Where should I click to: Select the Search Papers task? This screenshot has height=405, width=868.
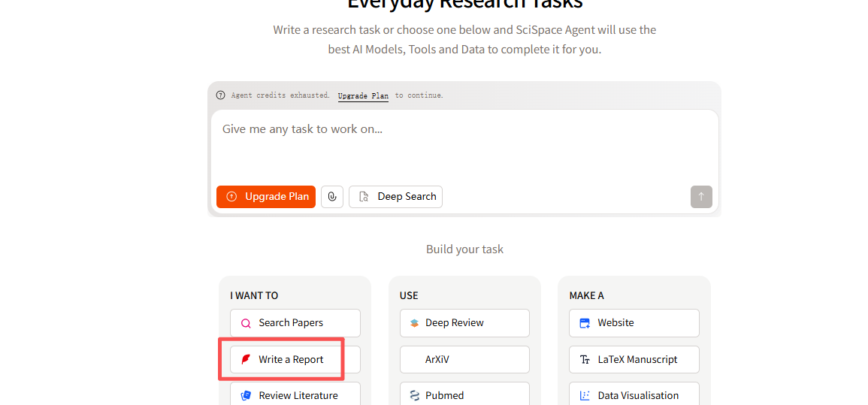(x=295, y=323)
